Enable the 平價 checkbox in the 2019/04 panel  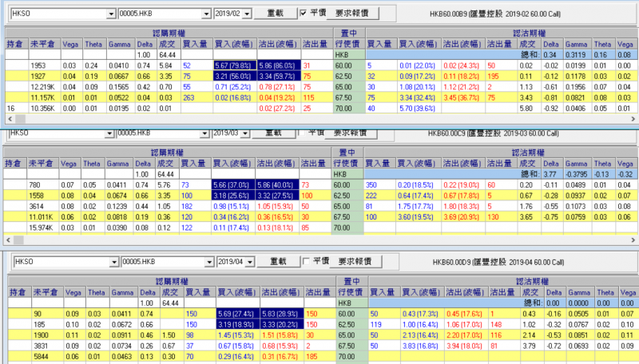[x=307, y=261]
